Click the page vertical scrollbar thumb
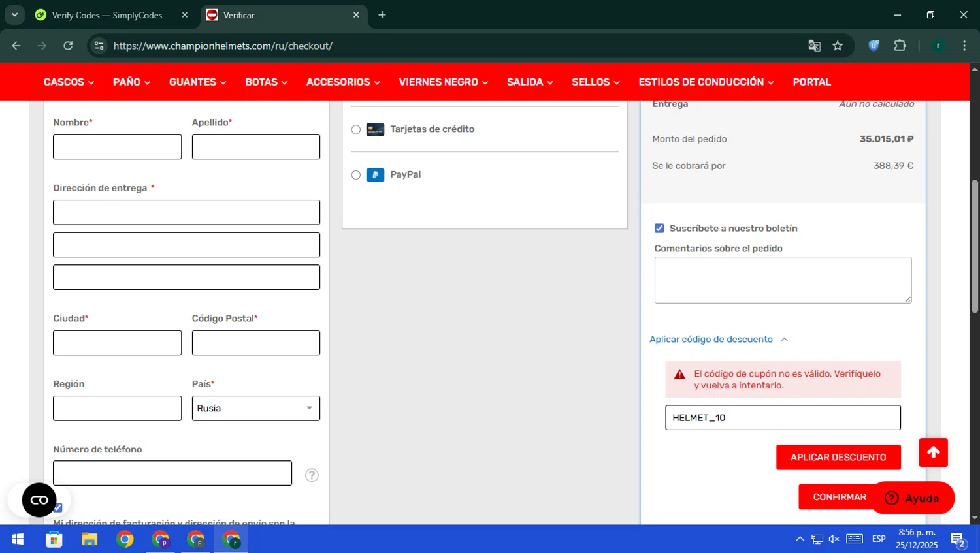 [975, 245]
